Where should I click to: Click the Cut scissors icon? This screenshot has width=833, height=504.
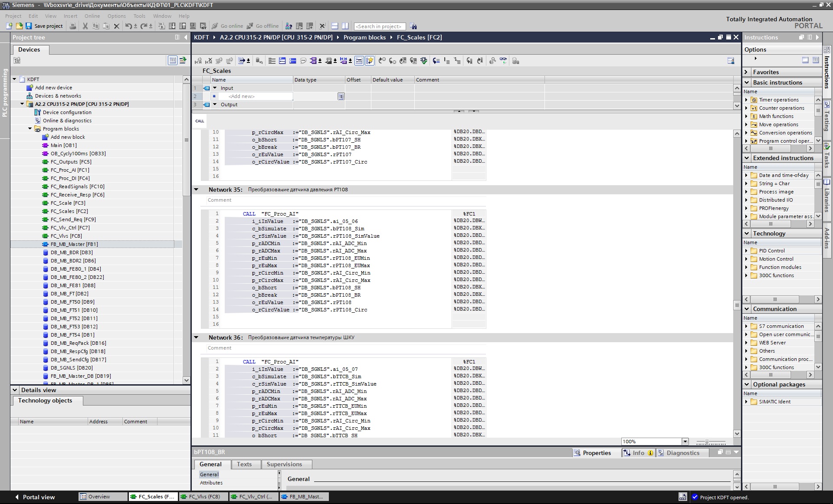(x=85, y=26)
